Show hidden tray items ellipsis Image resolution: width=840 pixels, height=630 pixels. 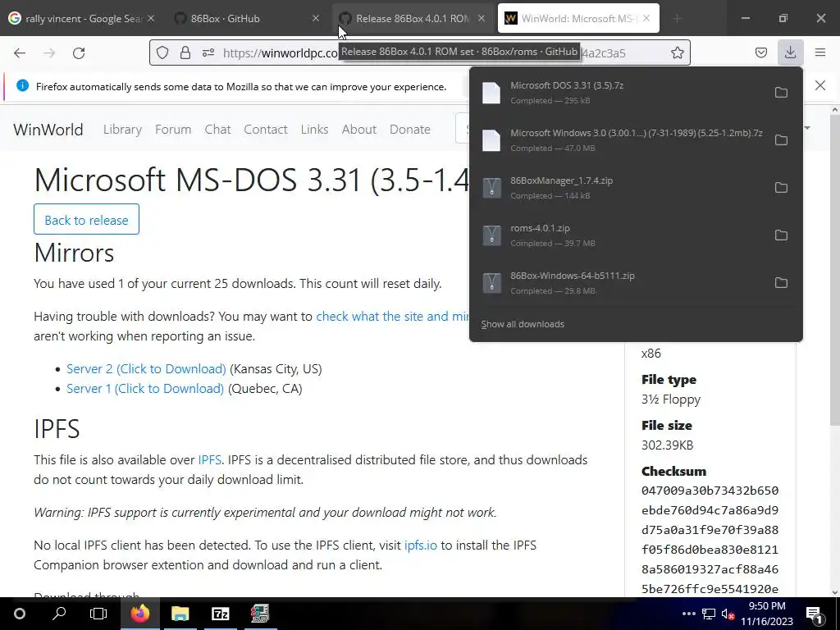tap(689, 614)
